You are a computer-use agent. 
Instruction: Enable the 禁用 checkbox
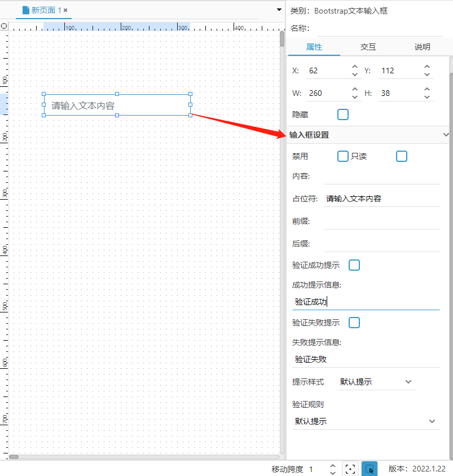point(343,156)
